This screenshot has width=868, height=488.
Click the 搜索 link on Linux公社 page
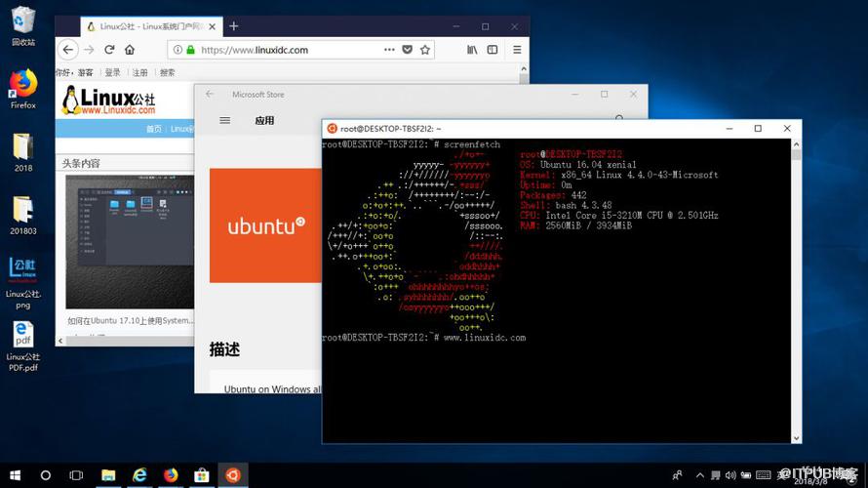click(x=167, y=72)
